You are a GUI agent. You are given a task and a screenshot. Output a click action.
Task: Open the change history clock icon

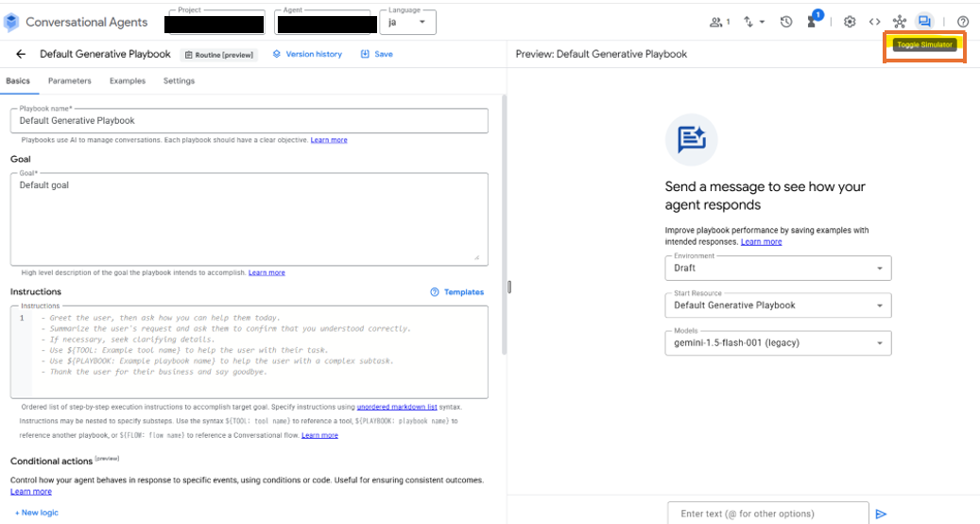(785, 22)
